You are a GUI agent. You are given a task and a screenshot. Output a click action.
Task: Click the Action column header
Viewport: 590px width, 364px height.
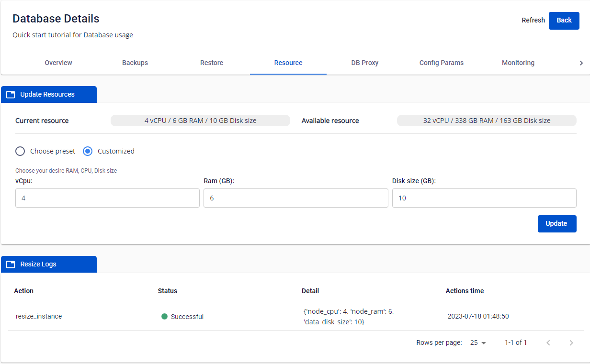(24, 291)
